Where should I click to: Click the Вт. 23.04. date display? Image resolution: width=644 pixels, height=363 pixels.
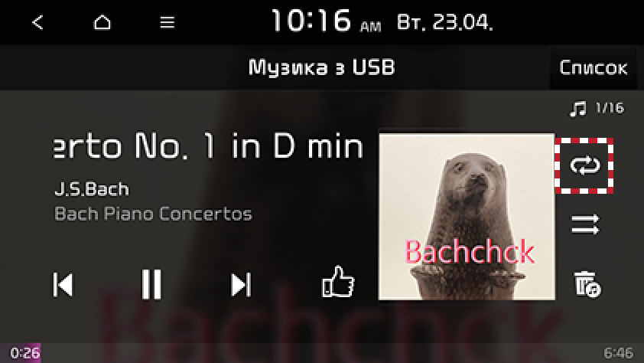click(x=444, y=21)
